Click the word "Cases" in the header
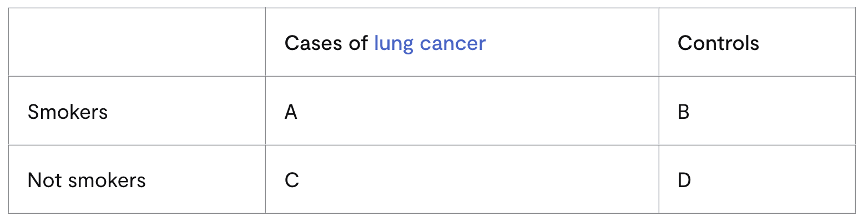Viewport: 868px width, 221px height. click(x=313, y=43)
